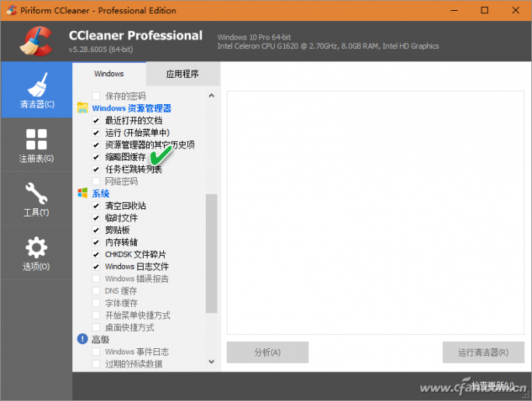The height and width of the screenshot is (401, 532).
Task: Click the scroll down arrow of the list
Action: [x=211, y=361]
